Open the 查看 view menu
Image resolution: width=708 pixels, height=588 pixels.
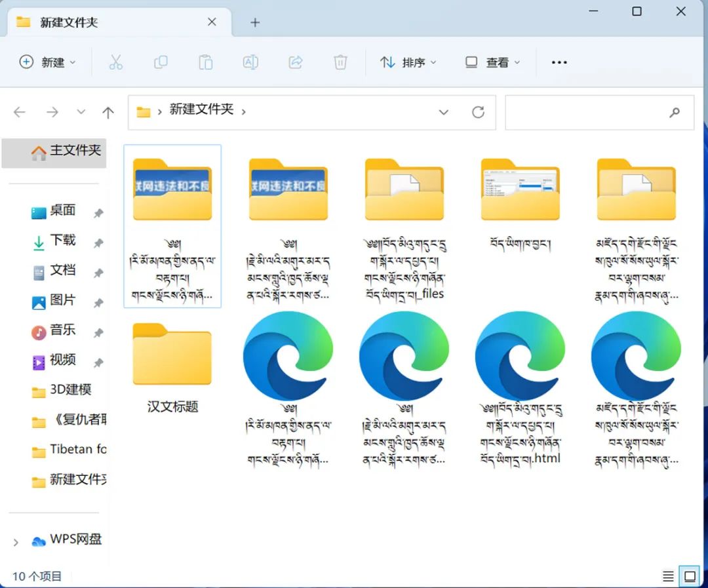(492, 62)
